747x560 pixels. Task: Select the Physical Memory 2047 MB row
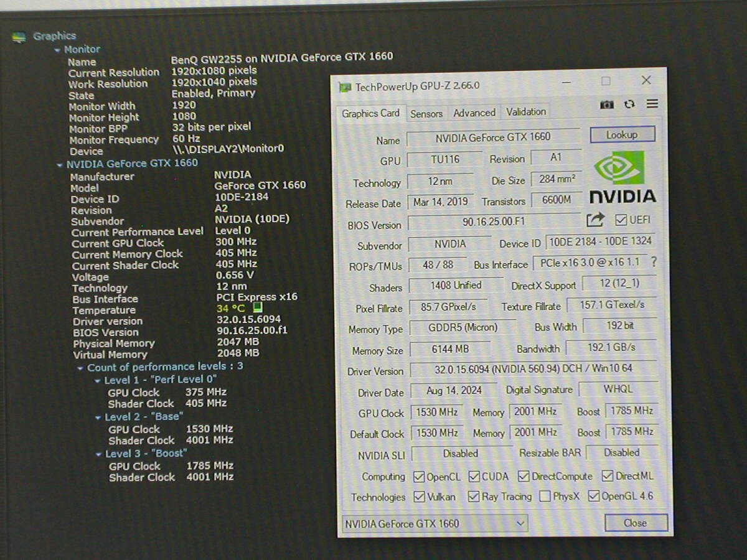click(166, 342)
